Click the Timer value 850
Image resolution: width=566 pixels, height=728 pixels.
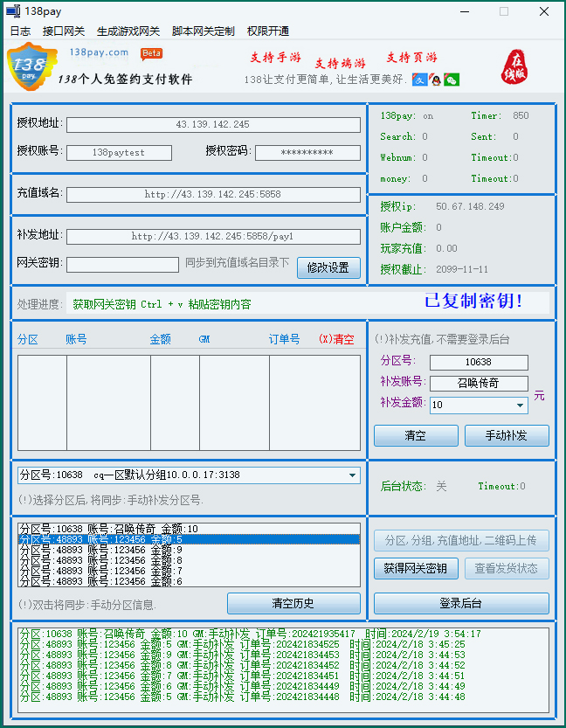(521, 115)
